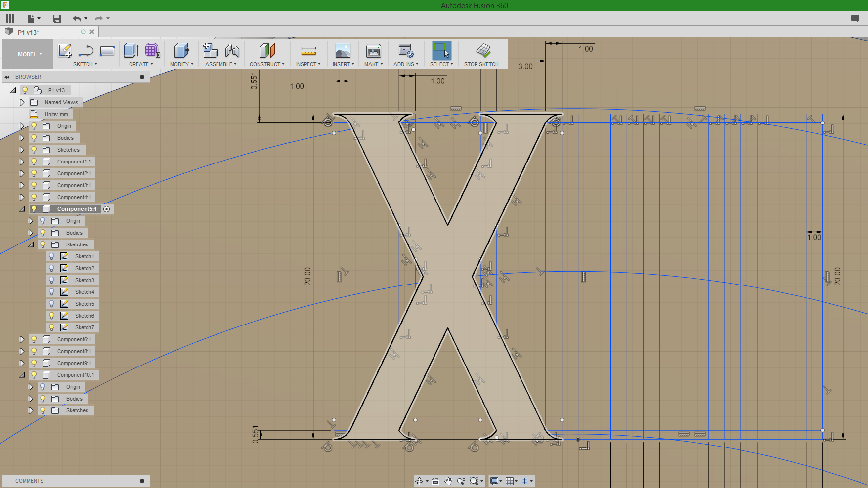This screenshot has height=488, width=868.
Task: Open the CONSTRUCT menu
Action: tap(267, 64)
